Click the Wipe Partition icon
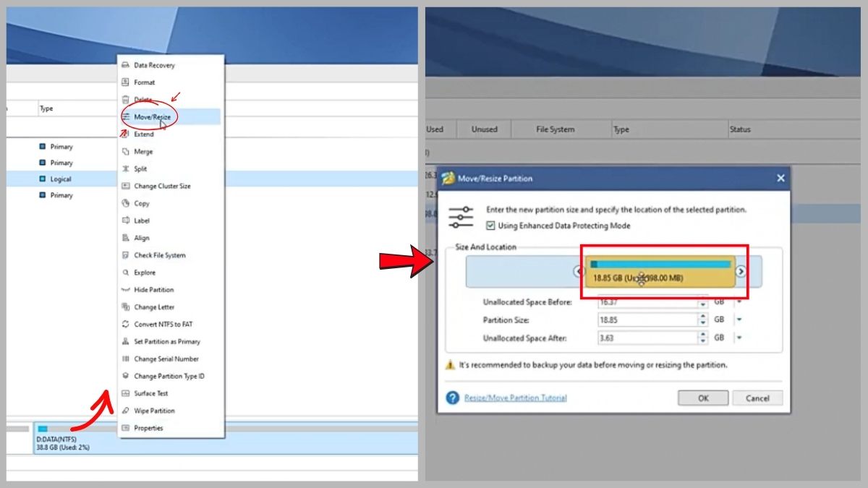868x488 pixels. 126,411
